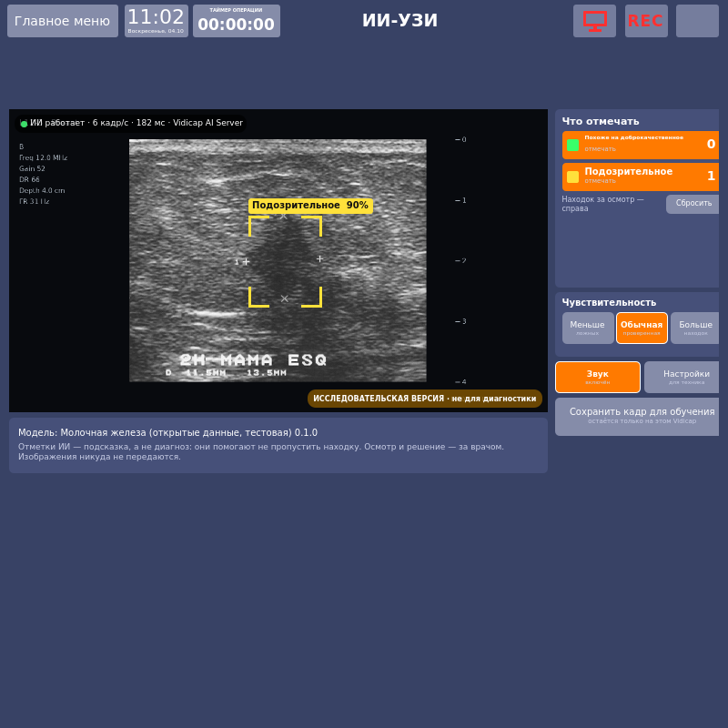
Task: Open Главное меню
Action: pyautogui.click(x=63, y=21)
